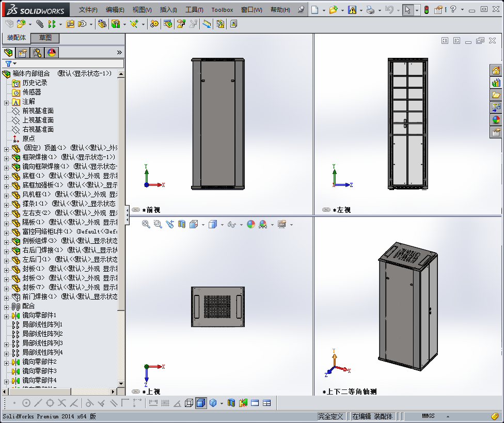Click the Mate paperclip icon

pos(40,24)
